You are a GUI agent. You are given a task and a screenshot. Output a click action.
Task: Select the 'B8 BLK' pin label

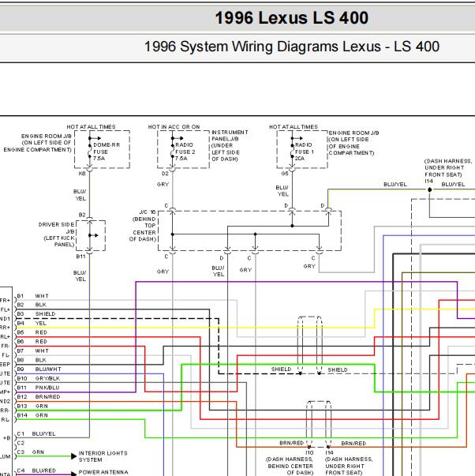(x=32, y=360)
